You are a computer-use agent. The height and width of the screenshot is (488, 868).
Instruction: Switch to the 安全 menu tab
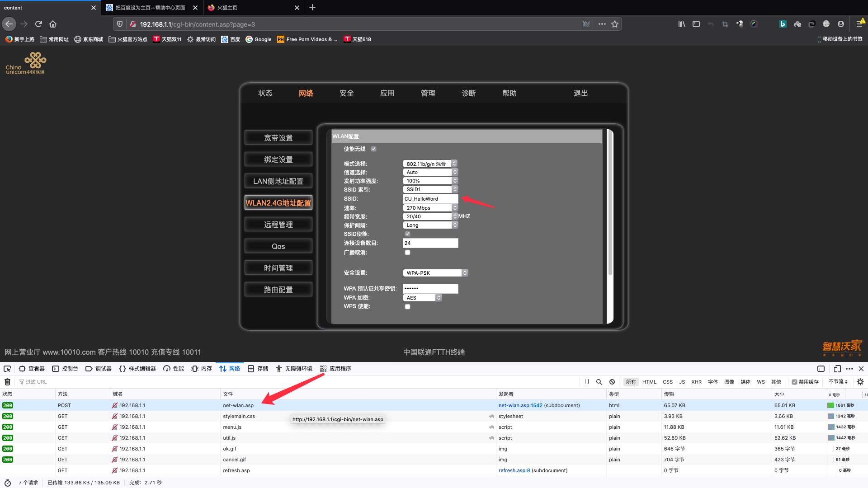(x=346, y=93)
